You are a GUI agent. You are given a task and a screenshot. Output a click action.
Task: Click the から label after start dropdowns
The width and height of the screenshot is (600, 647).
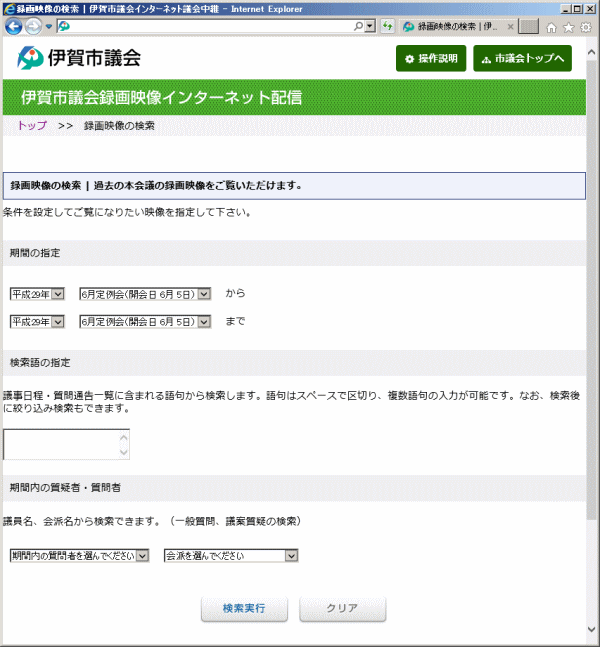[x=235, y=293]
